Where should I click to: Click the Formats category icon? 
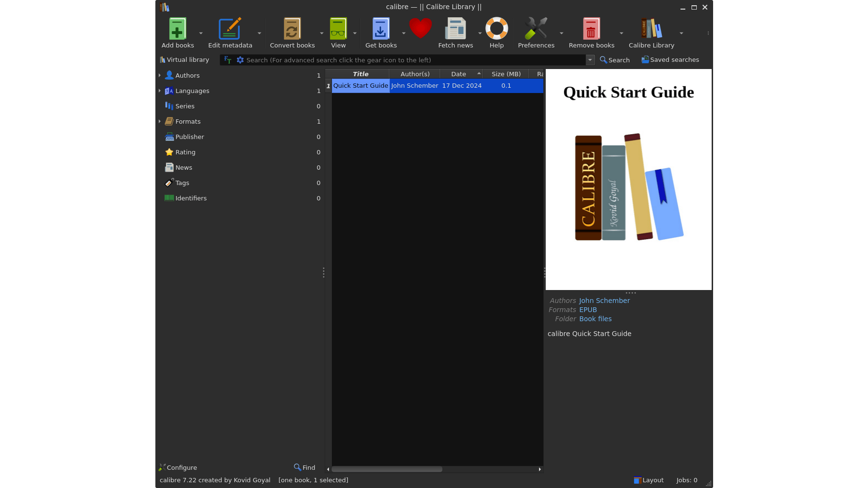tap(169, 121)
